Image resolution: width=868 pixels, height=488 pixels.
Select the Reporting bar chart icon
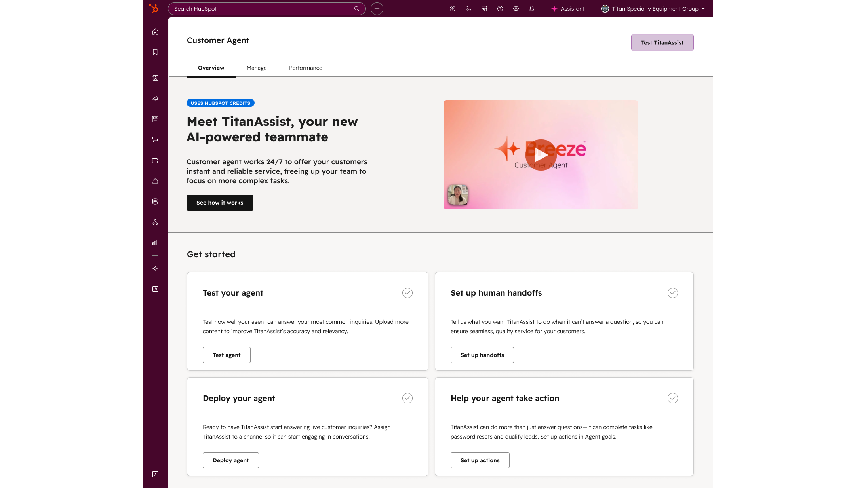tap(155, 243)
